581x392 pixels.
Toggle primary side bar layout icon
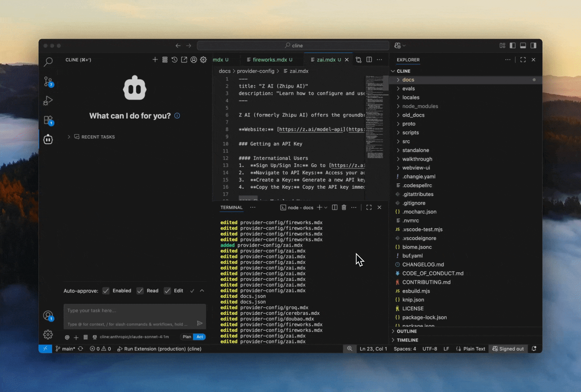pyautogui.click(x=513, y=46)
